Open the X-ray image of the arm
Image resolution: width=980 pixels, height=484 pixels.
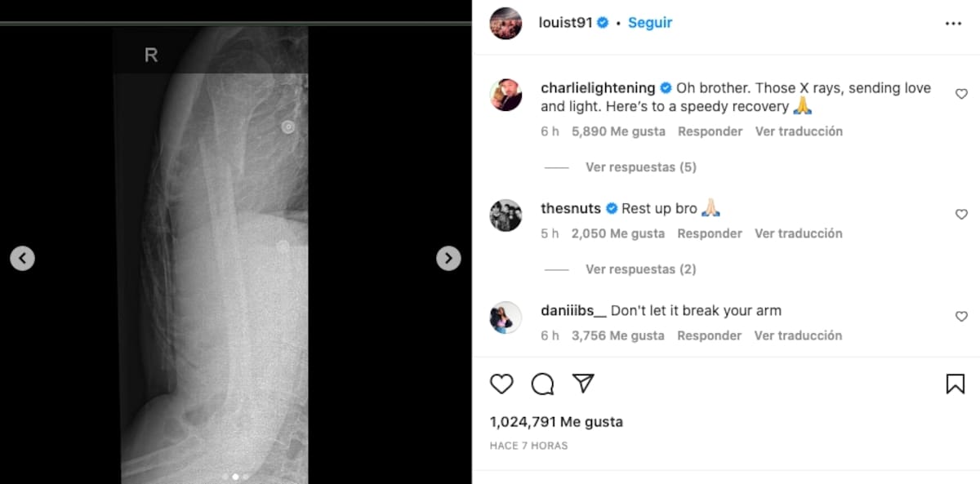211,255
